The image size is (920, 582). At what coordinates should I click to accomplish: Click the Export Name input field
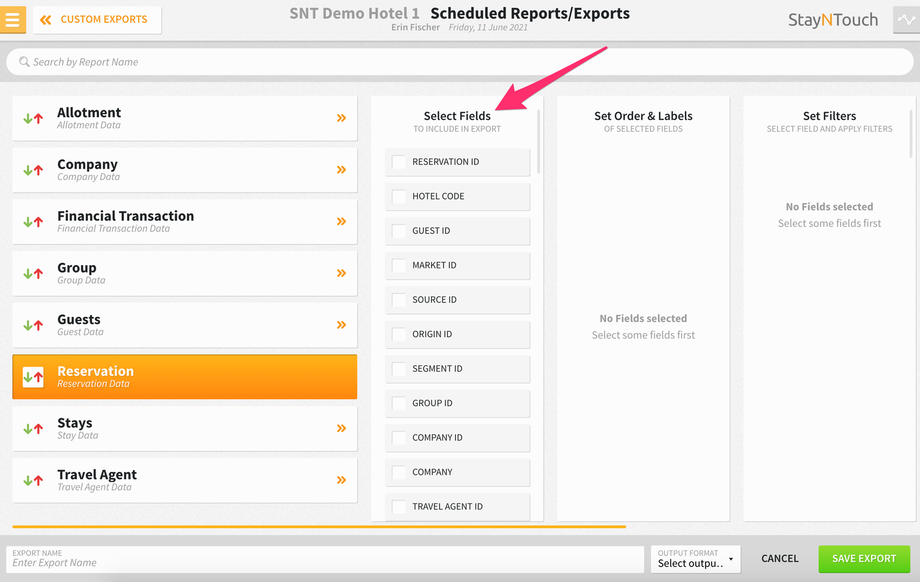325,559
